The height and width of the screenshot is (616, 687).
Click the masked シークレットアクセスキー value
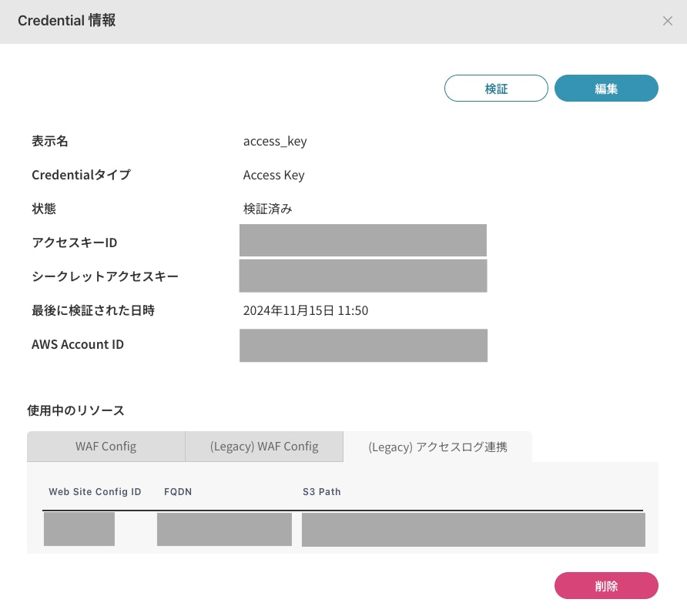point(363,276)
